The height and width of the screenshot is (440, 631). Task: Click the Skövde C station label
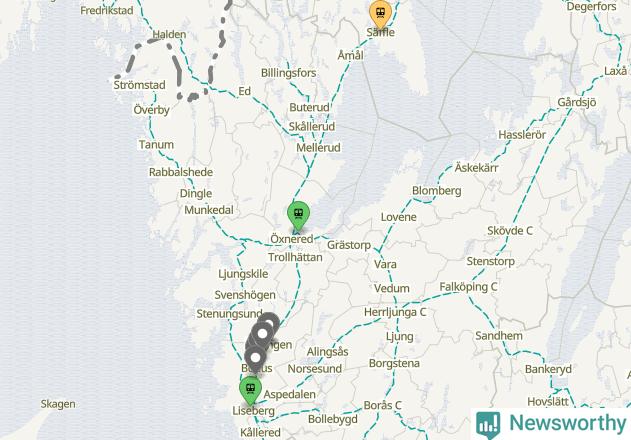(x=510, y=231)
